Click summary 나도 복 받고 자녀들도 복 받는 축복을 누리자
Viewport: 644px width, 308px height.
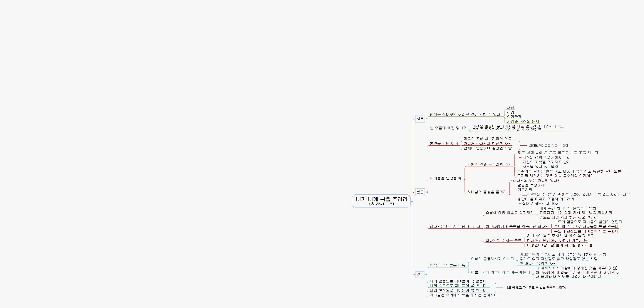535,288
